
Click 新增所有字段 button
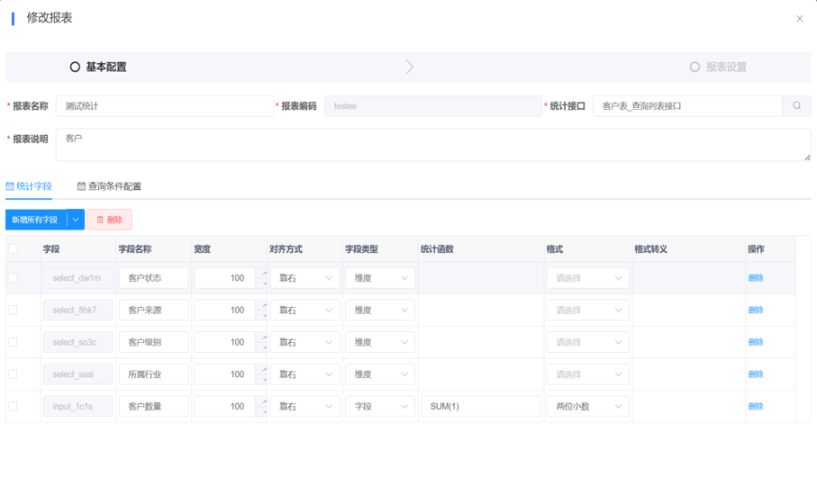[35, 220]
